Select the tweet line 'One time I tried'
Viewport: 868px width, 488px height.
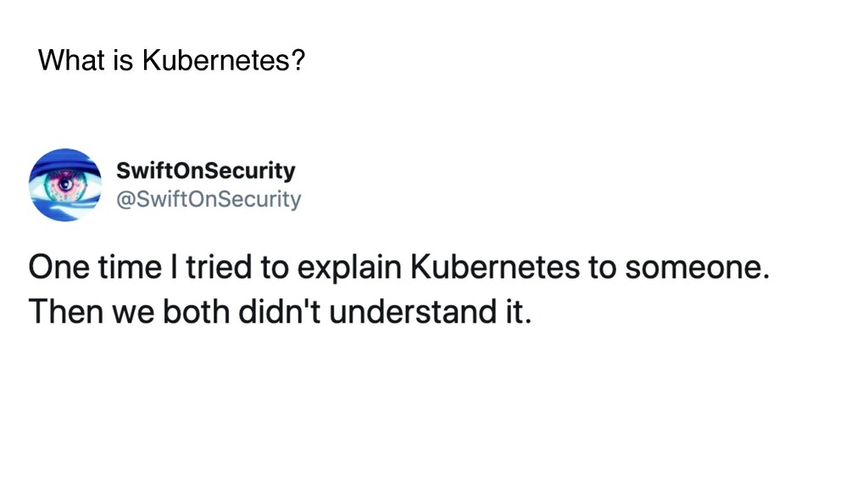click(398, 267)
